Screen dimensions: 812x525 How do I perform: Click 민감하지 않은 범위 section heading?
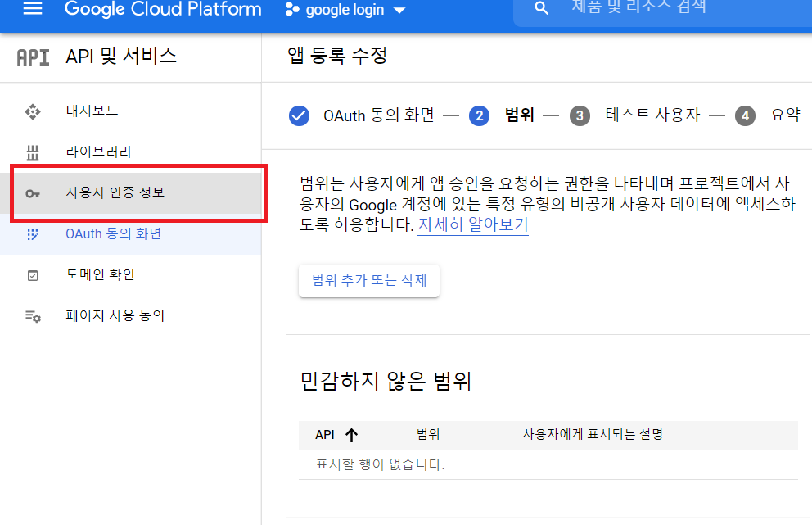[386, 382]
